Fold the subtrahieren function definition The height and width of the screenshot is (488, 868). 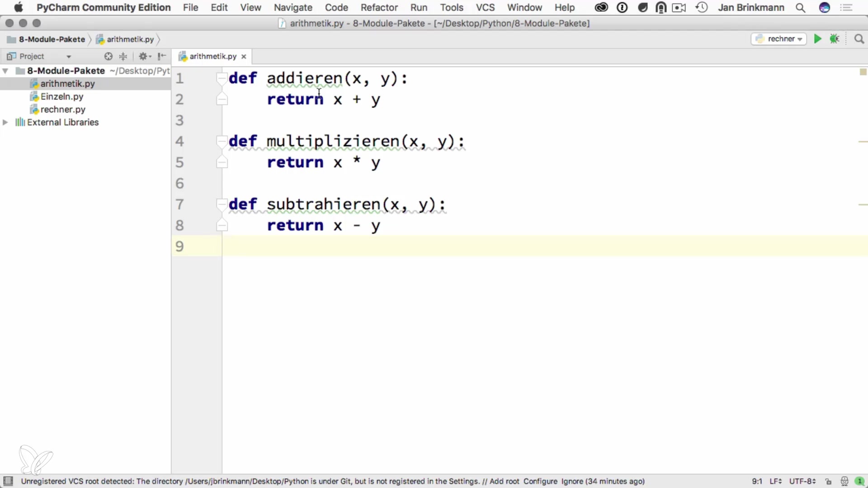(x=222, y=204)
